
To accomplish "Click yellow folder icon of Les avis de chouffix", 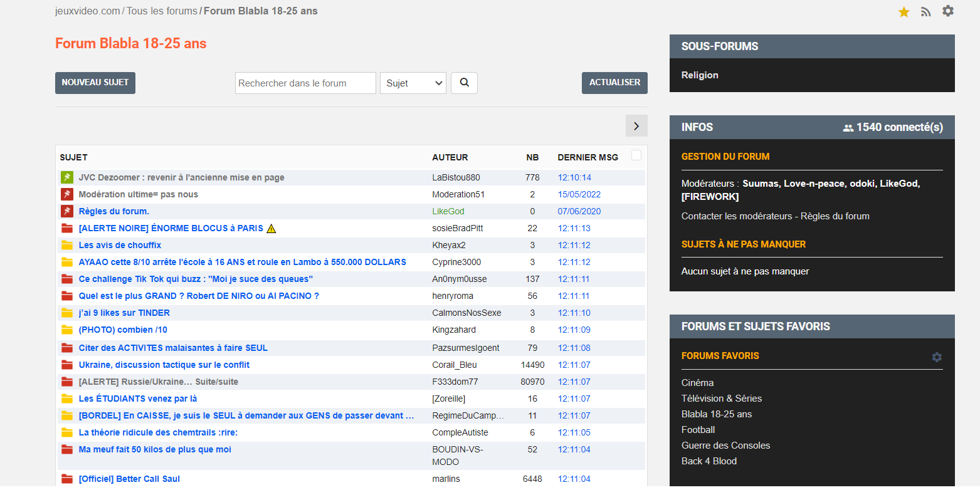I will 67,245.
